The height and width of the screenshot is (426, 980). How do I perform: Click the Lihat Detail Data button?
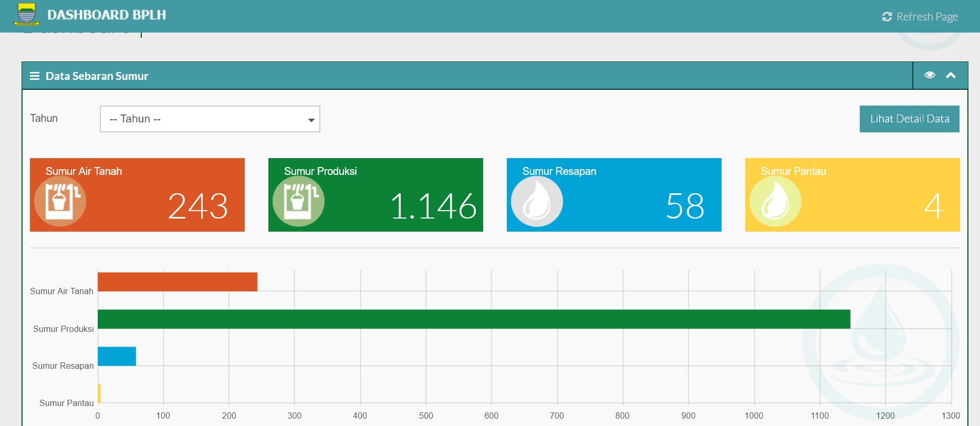pos(909,119)
